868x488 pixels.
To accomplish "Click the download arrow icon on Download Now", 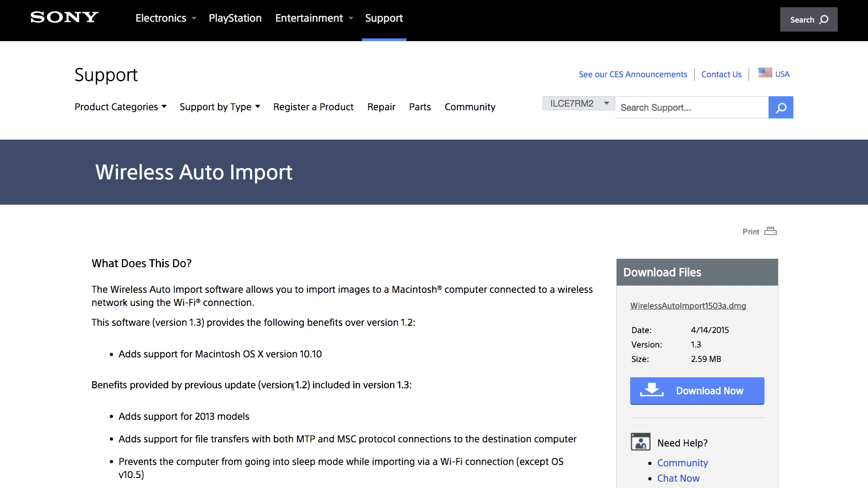I will click(651, 390).
